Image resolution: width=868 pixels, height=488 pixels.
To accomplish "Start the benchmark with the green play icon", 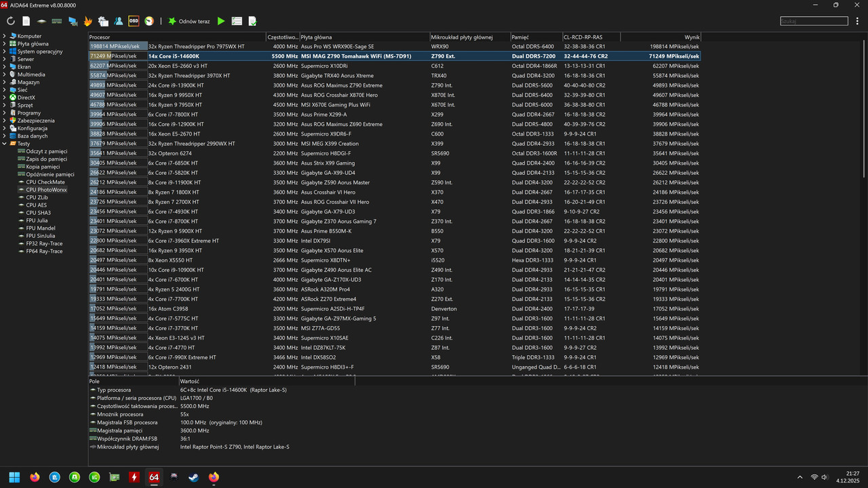I will coord(221,21).
